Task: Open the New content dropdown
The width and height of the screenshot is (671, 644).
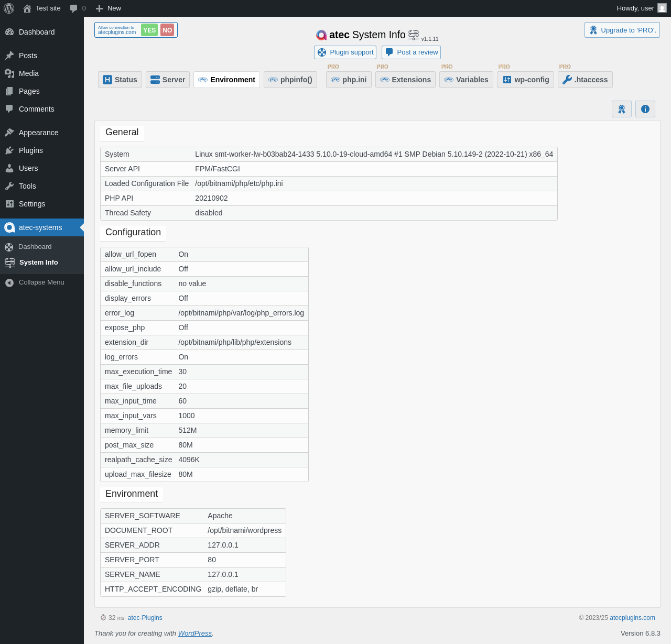Action: [109, 8]
